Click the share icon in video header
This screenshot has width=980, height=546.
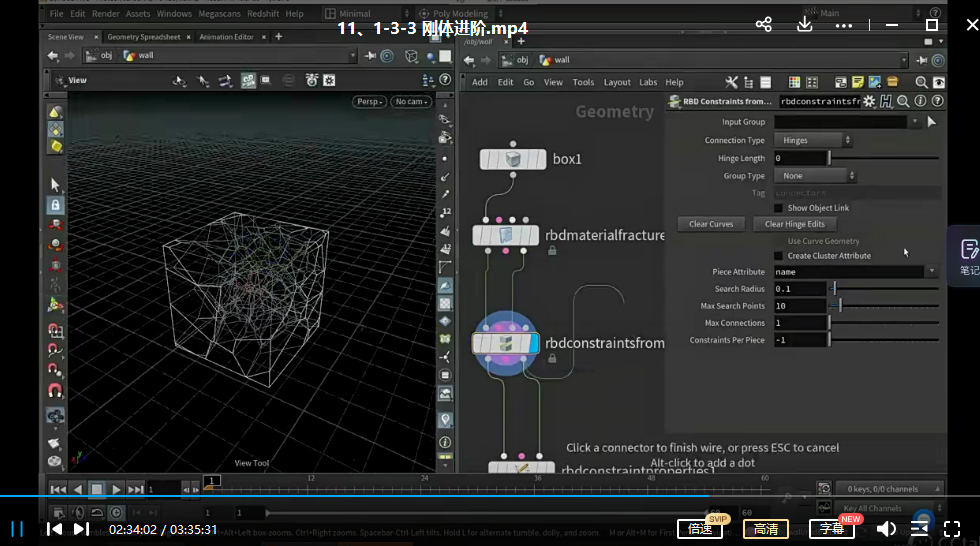pos(764,25)
